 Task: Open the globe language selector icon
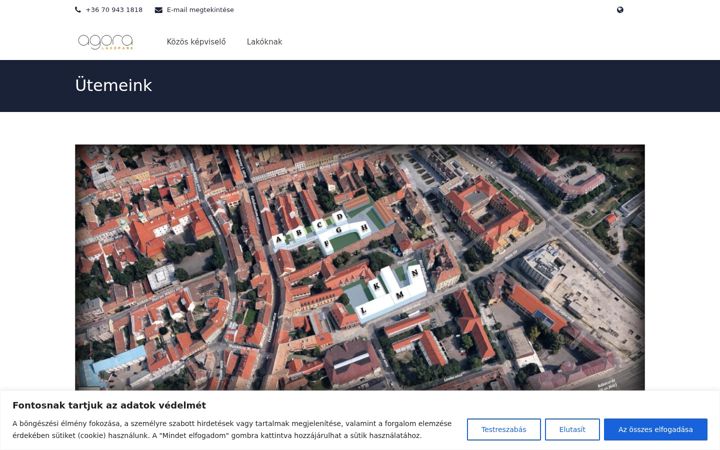click(620, 10)
